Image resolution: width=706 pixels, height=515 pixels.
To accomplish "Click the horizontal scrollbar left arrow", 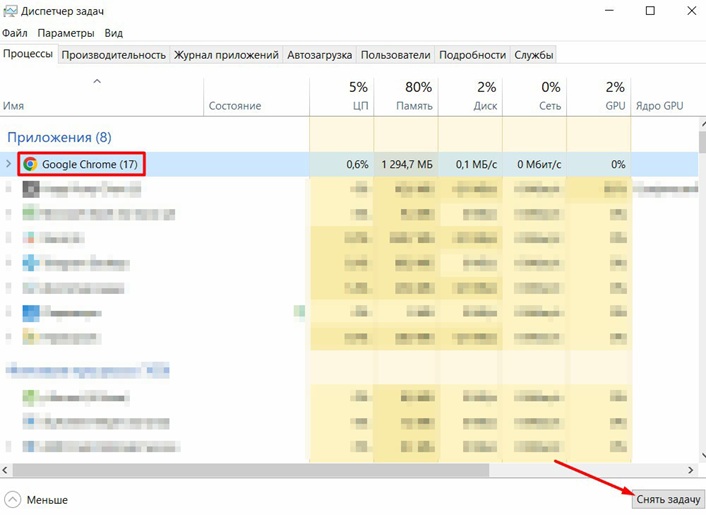I will [x=5, y=470].
